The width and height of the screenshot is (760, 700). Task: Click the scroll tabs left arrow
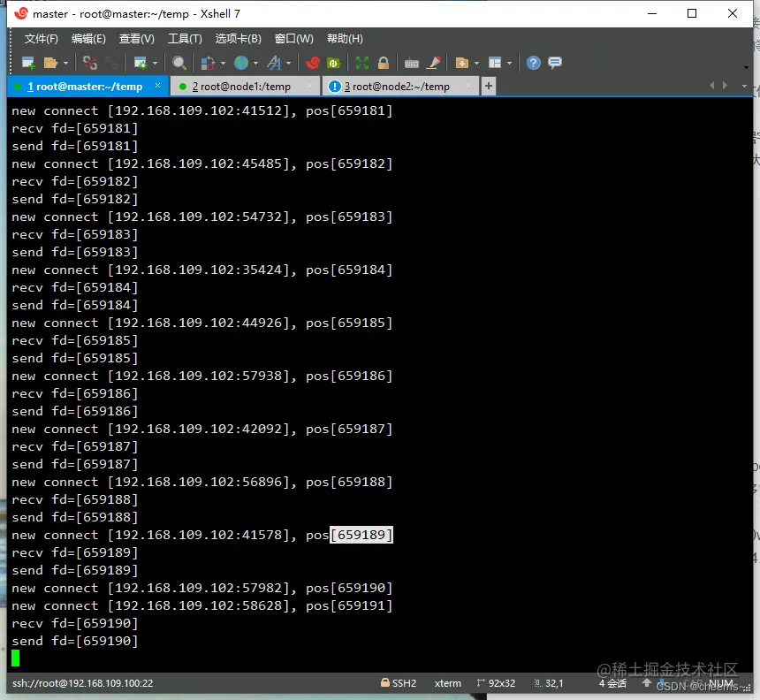pos(712,86)
